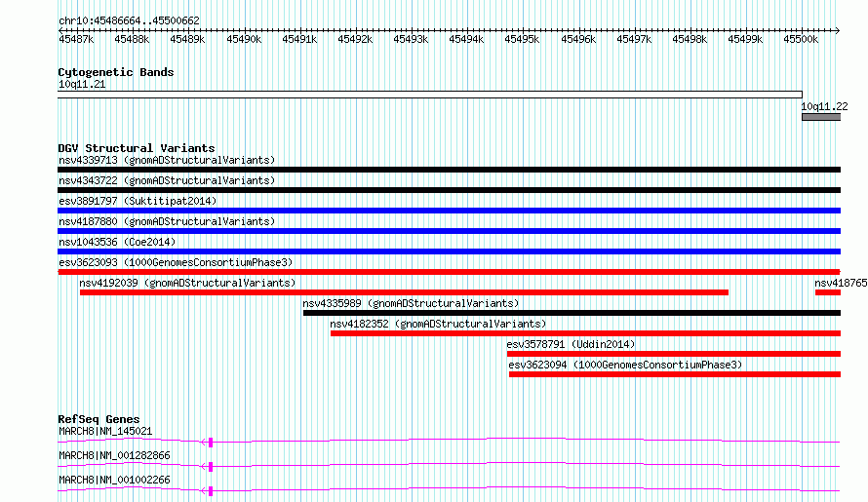Open the MARCH8|NM_001282866 gene label

pos(114,455)
